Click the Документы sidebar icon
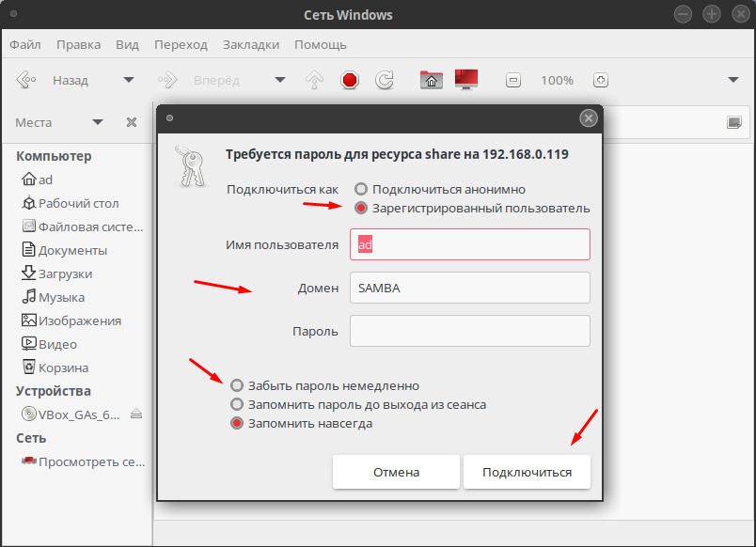Image resolution: width=756 pixels, height=547 pixels. pyautogui.click(x=29, y=249)
